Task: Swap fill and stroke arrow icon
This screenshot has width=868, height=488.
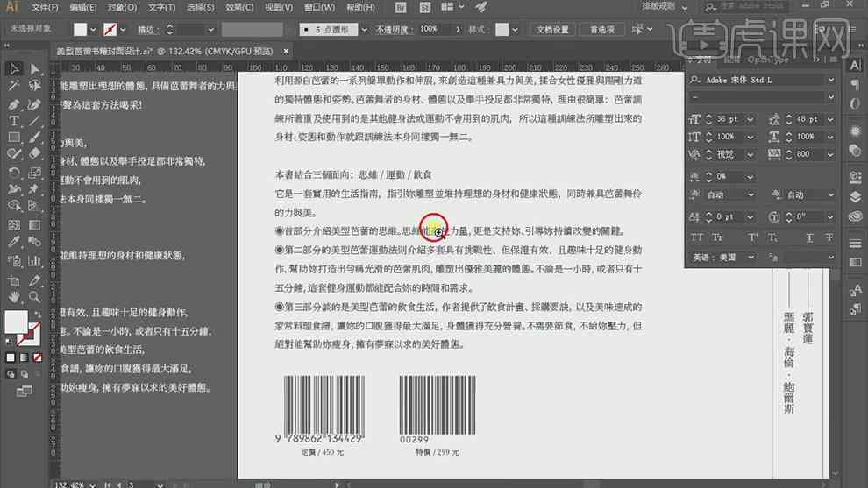Action: coord(37,315)
